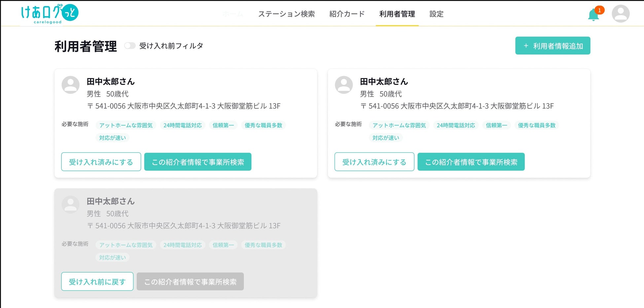Click 事業所検索 button on the right card

click(x=471, y=162)
